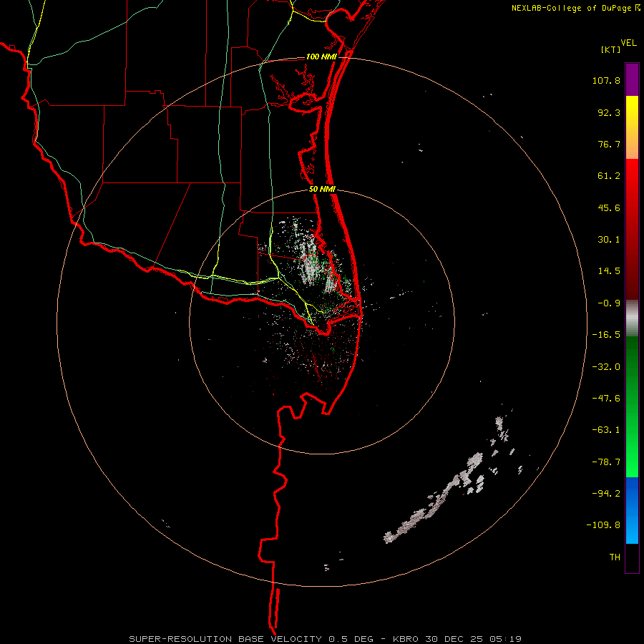Click the VEL legend title

[628, 43]
